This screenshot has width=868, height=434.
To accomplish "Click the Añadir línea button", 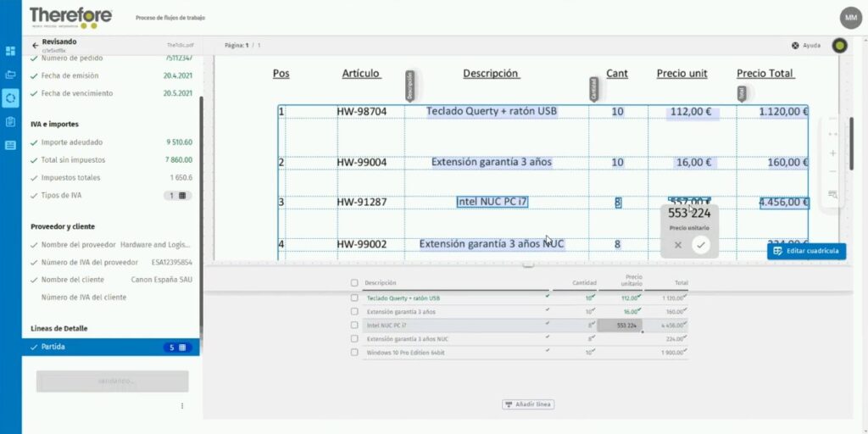I will click(527, 404).
